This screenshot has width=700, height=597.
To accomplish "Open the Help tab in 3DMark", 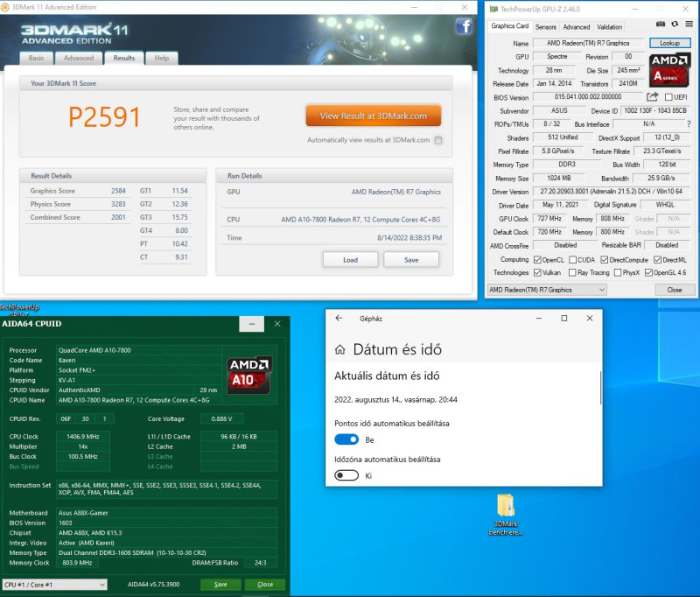I will point(162,58).
